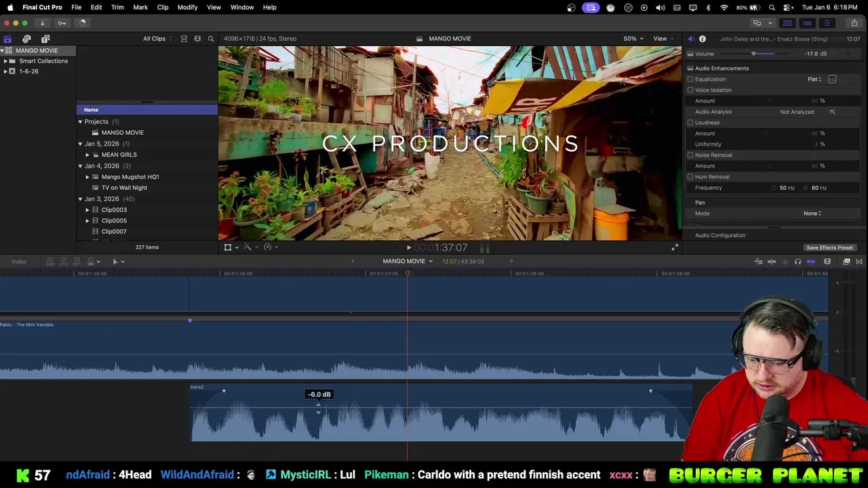The height and width of the screenshot is (488, 868).
Task: Open the Mark menu
Action: [x=140, y=7]
